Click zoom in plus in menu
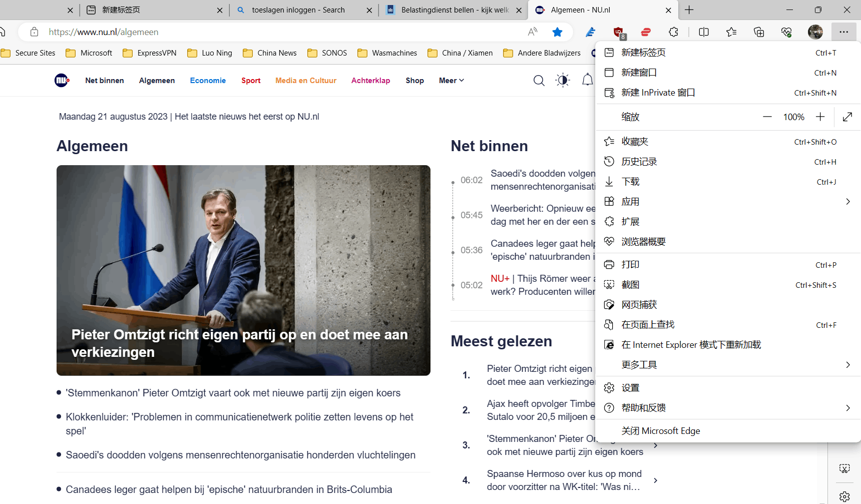Viewport: 861px width, 504px height. point(820,117)
